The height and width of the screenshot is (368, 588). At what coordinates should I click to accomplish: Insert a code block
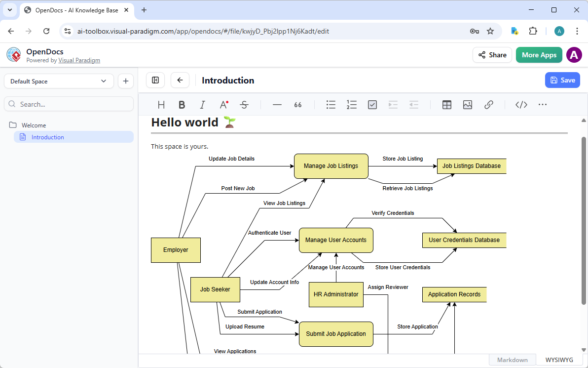click(521, 104)
